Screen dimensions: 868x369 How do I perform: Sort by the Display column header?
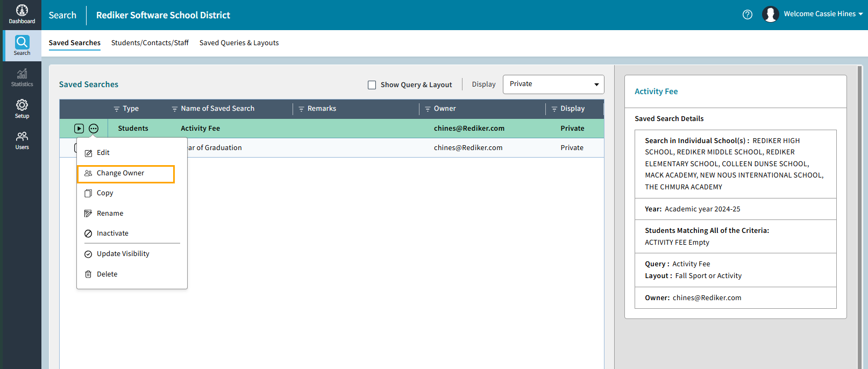tap(572, 109)
